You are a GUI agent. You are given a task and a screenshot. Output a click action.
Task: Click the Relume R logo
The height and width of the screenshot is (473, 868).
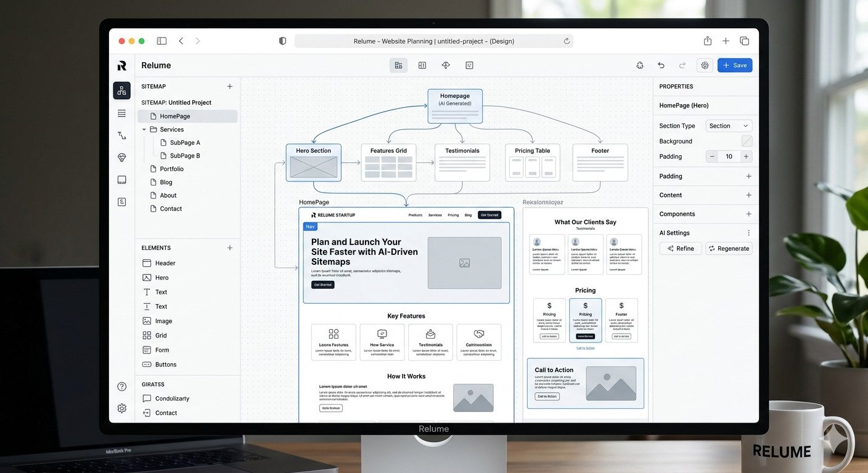[x=121, y=66]
